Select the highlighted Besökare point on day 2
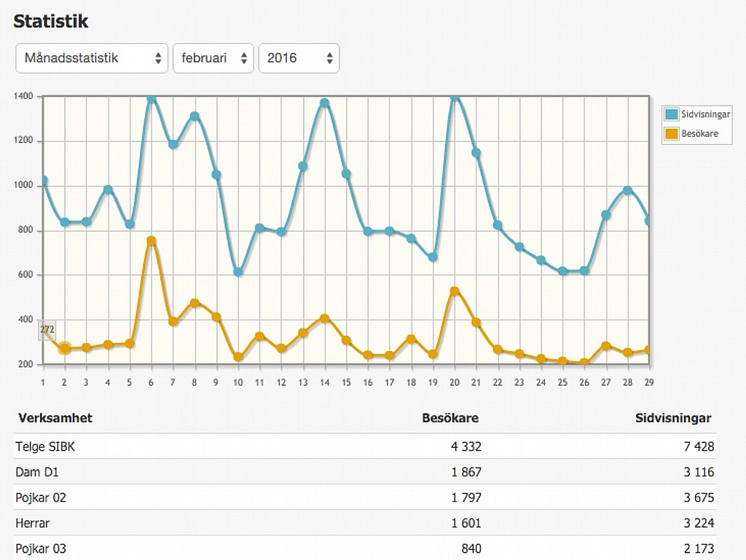This screenshot has width=746, height=560. pos(65,348)
